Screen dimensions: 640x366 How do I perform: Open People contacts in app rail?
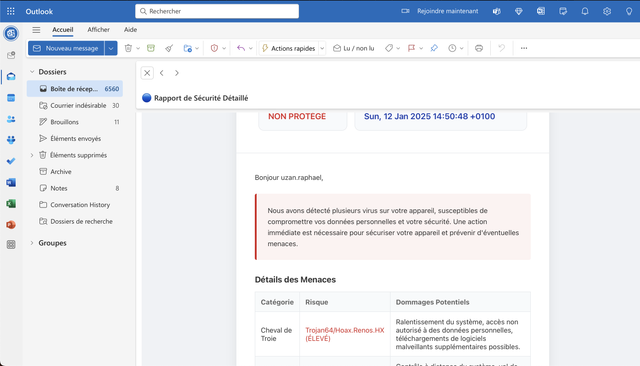[11, 119]
